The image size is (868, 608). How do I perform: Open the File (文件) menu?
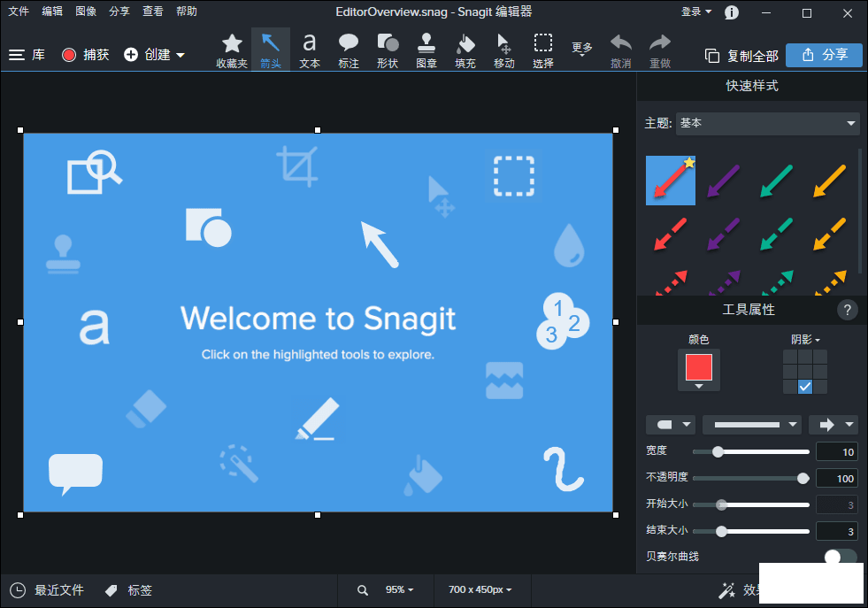[x=19, y=12]
